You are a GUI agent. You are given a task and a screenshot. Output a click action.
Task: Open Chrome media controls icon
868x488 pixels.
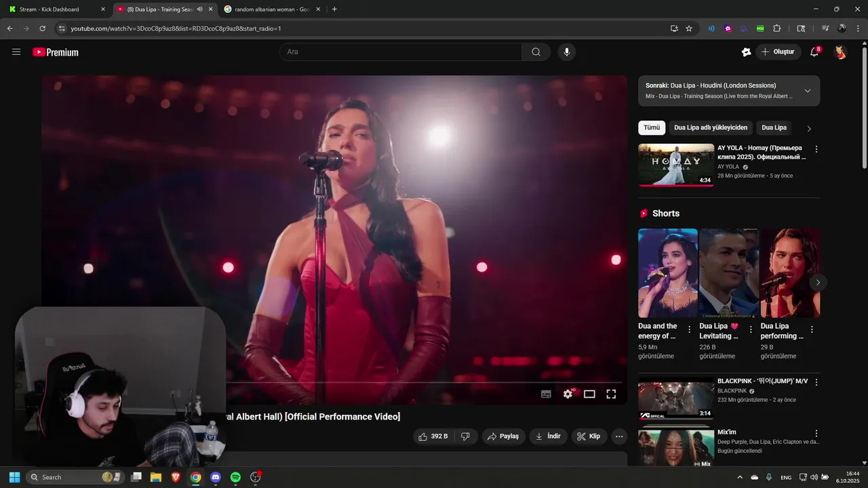[x=825, y=28]
